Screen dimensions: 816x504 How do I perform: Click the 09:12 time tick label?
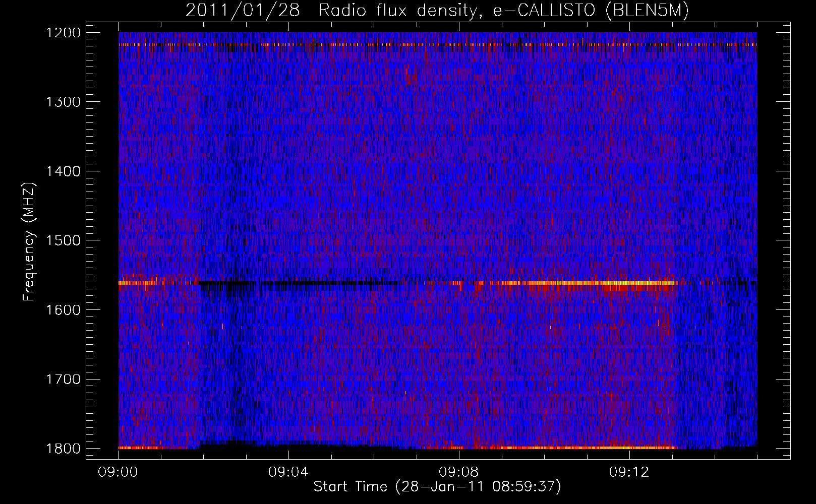629,472
